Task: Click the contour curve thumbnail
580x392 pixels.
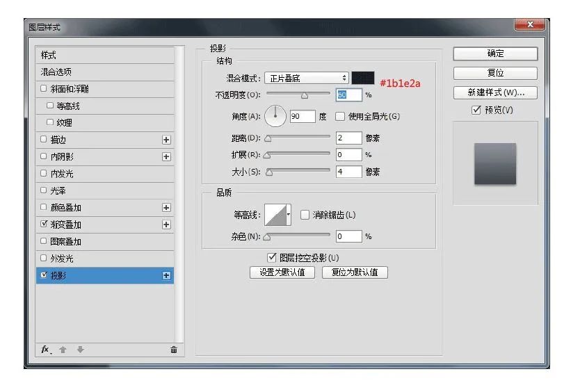Action: [x=275, y=215]
